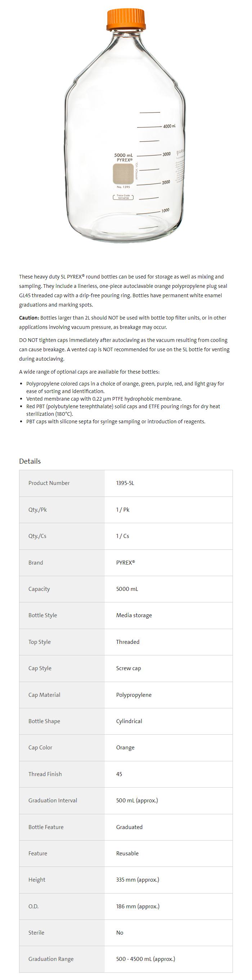Click the Details section heading
This screenshot has width=252, height=980.
pos(30,461)
